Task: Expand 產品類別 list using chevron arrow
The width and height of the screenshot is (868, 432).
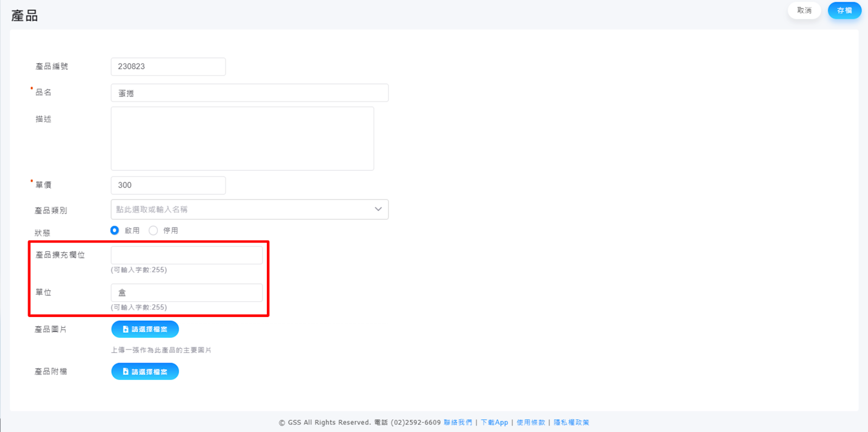Action: 378,209
